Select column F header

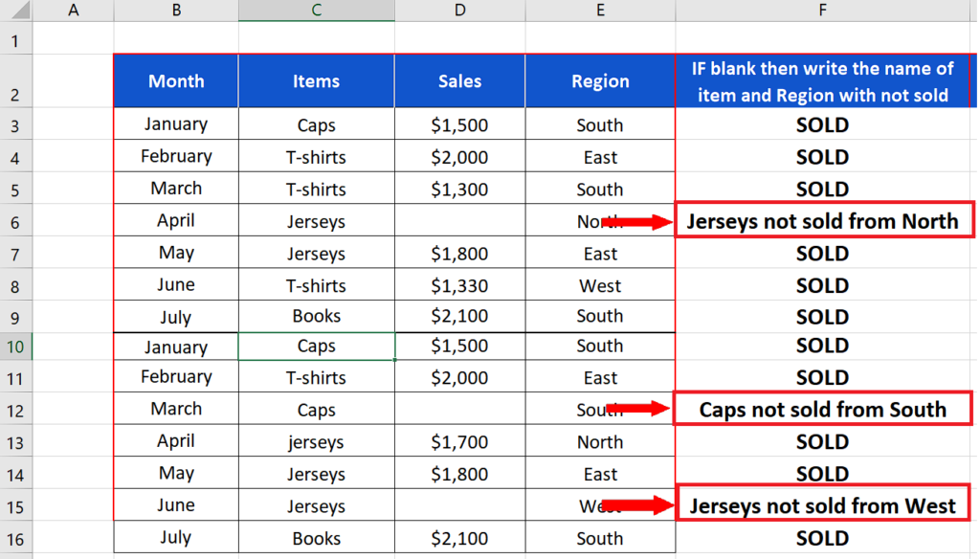pyautogui.click(x=822, y=10)
